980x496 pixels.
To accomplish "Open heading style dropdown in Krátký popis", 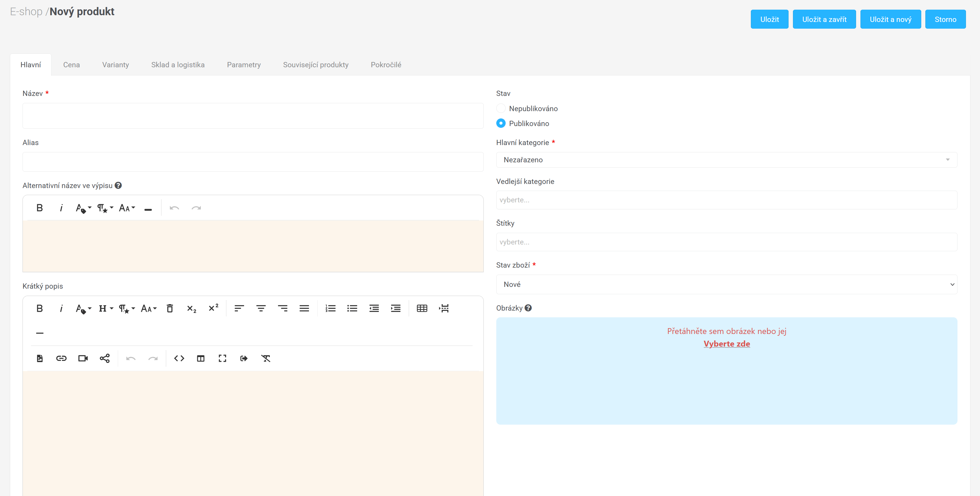I will pyautogui.click(x=106, y=308).
